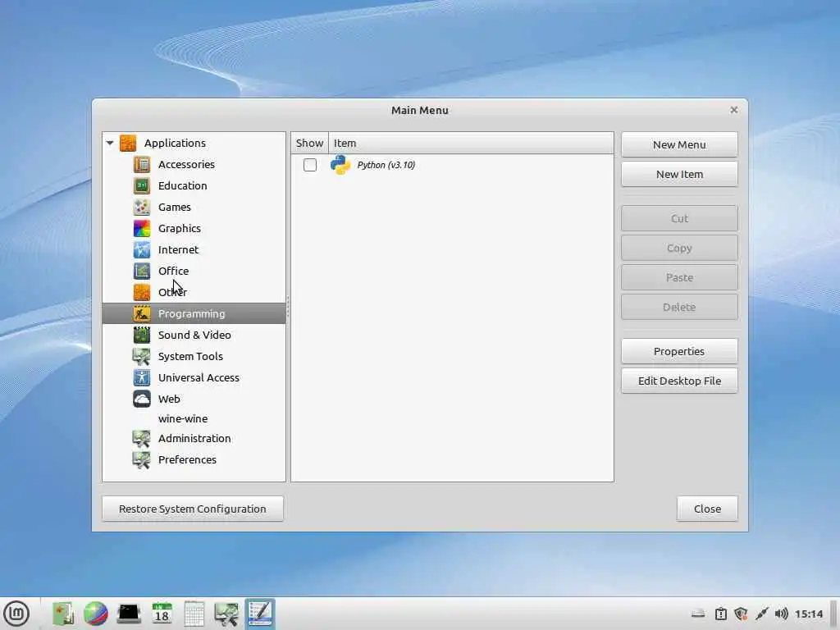
Task: Click Edit Desktop File button
Action: coord(679,381)
